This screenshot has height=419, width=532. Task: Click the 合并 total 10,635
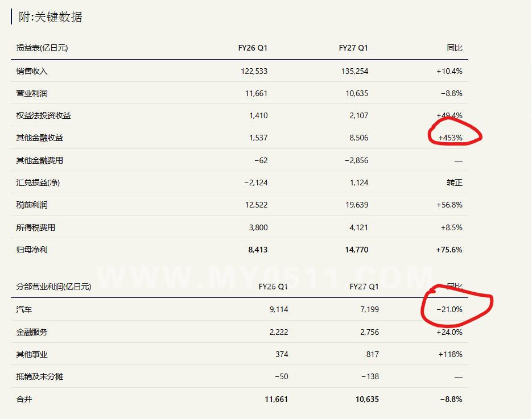click(x=367, y=399)
